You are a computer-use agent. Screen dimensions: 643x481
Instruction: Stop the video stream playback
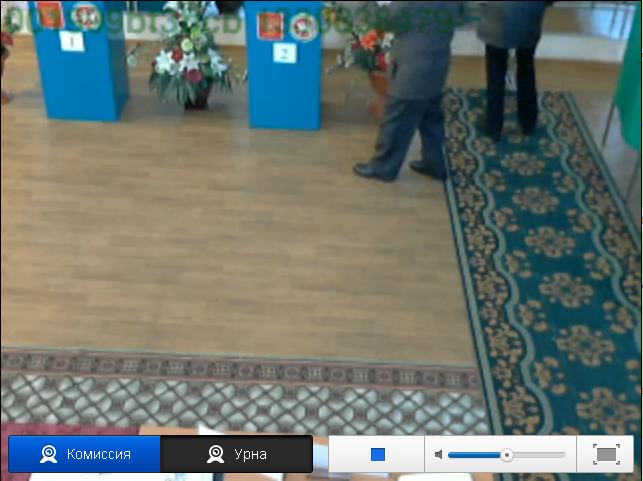(378, 454)
